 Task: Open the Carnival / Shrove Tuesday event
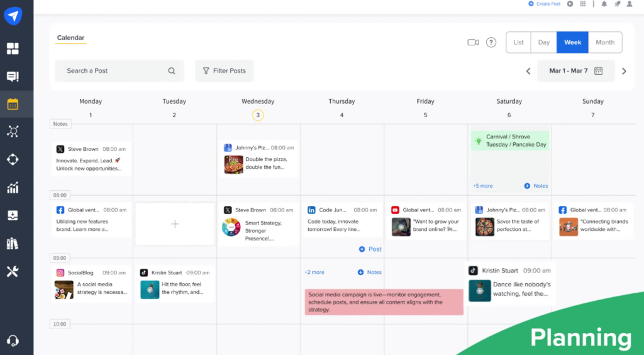click(509, 140)
